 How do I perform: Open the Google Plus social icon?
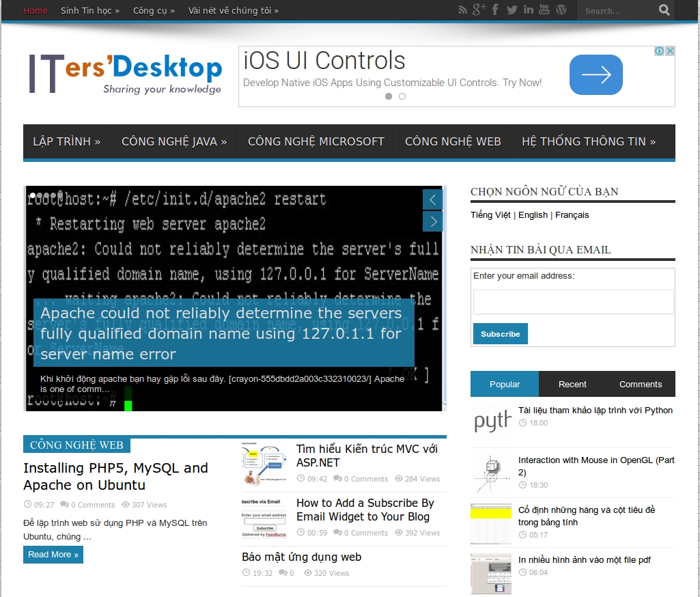479,10
